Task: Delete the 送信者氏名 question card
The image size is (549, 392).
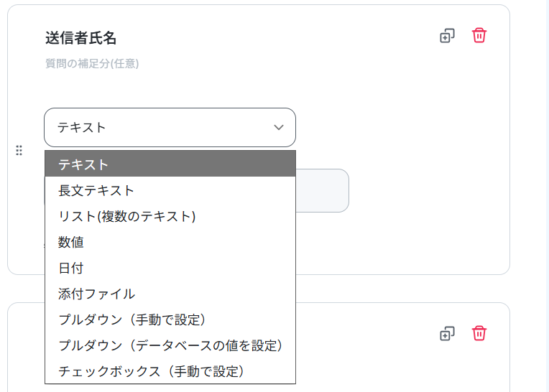Action: coord(479,36)
